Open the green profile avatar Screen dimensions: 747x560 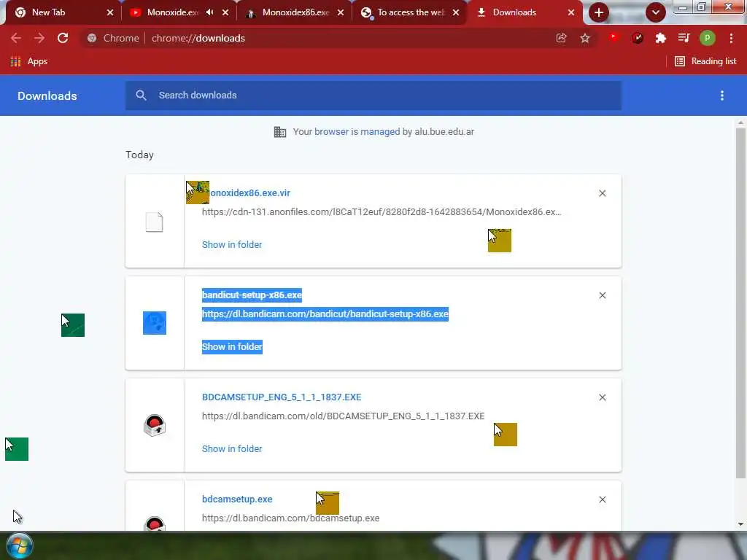(708, 38)
